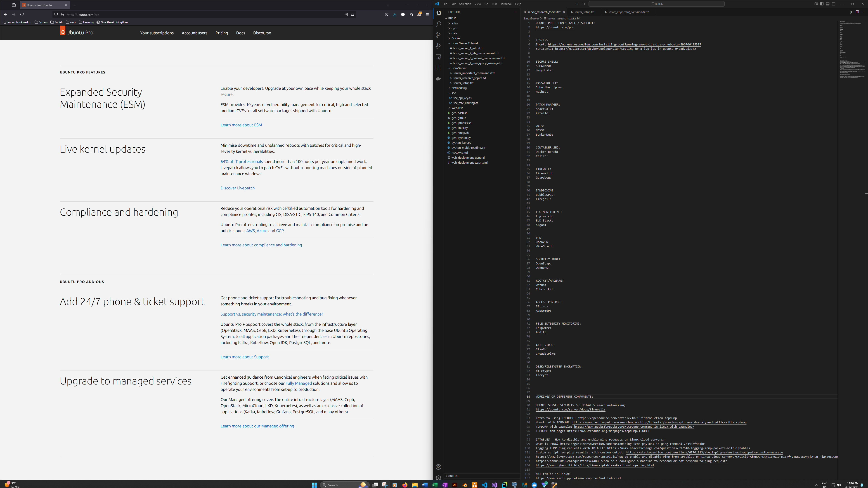Open Learn more about our Managed offering
The height and width of the screenshot is (488, 868).
(x=257, y=426)
